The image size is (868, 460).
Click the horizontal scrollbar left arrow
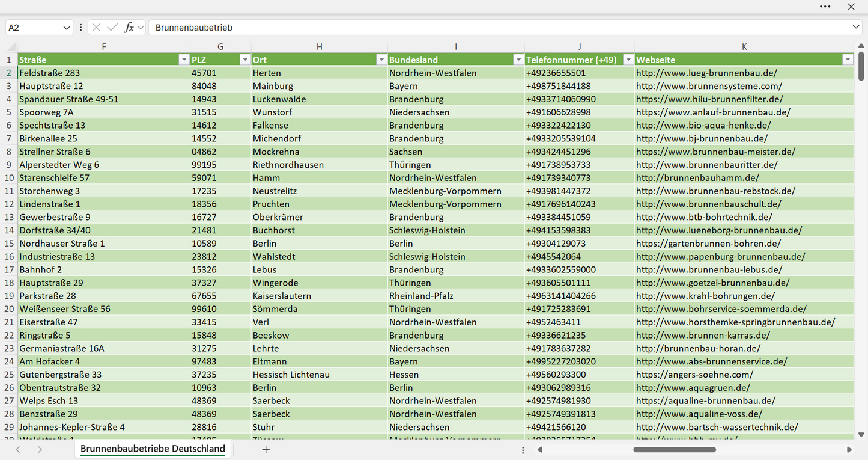pyautogui.click(x=540, y=450)
